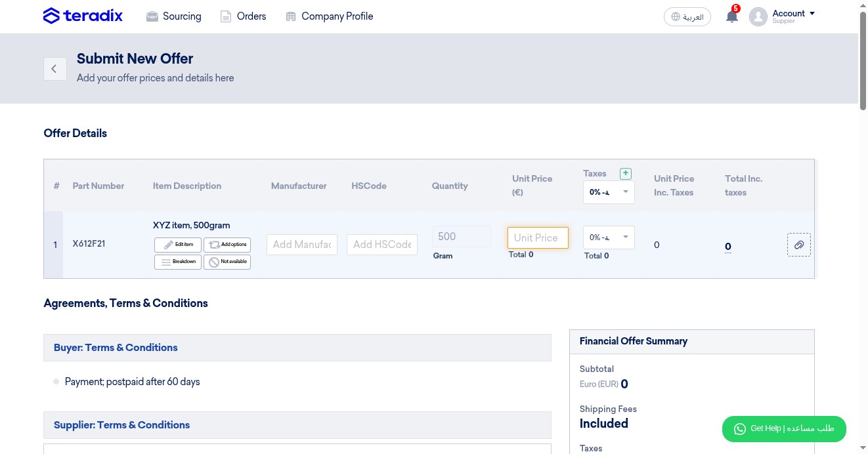This screenshot has width=868, height=454.
Task: Go back using the arrow button
Action: coord(54,68)
